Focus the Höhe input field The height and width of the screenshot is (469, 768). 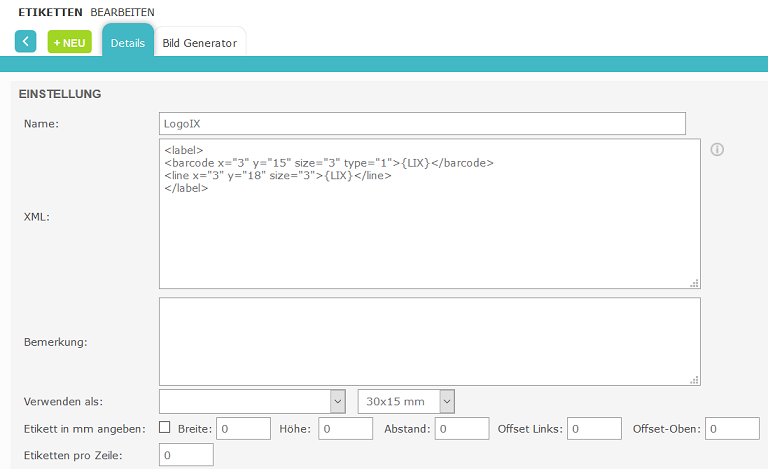pyautogui.click(x=345, y=429)
